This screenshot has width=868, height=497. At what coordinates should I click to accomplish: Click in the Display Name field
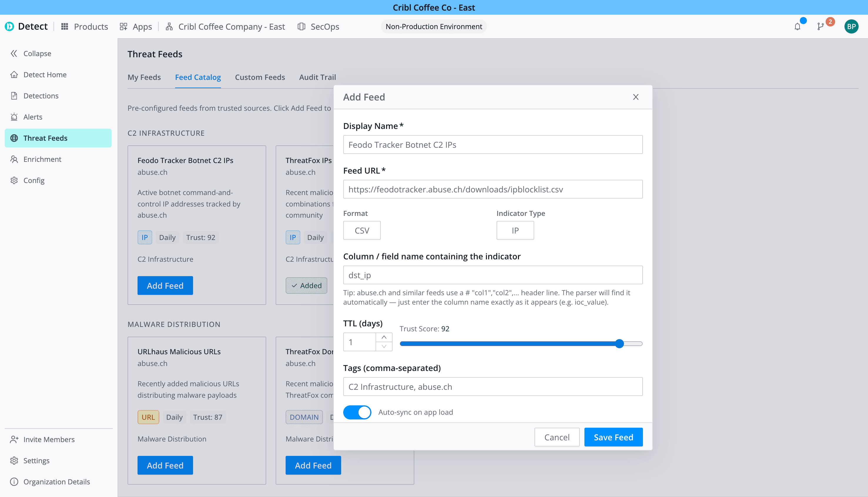click(x=493, y=145)
